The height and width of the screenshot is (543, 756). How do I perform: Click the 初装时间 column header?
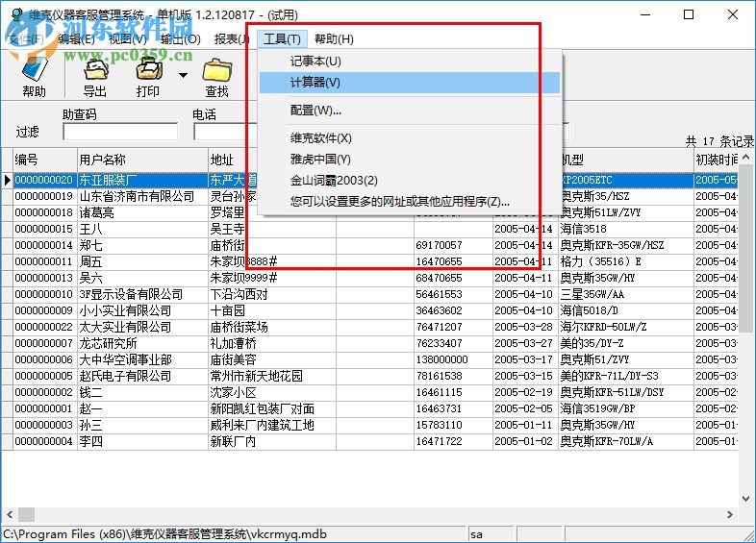pyautogui.click(x=716, y=160)
